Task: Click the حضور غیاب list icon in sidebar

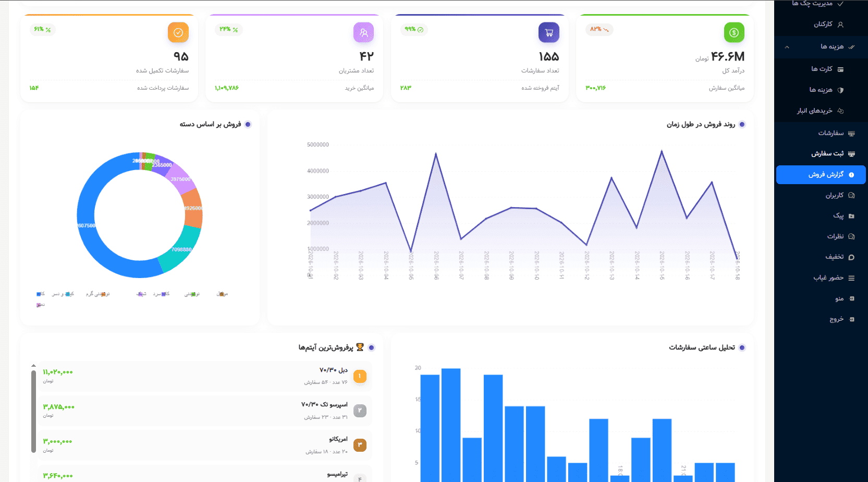Action: click(x=851, y=278)
